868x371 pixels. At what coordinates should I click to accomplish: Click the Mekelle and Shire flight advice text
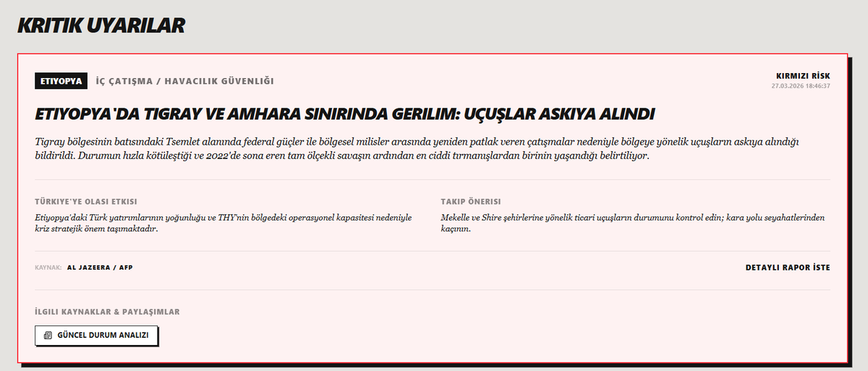click(633, 223)
